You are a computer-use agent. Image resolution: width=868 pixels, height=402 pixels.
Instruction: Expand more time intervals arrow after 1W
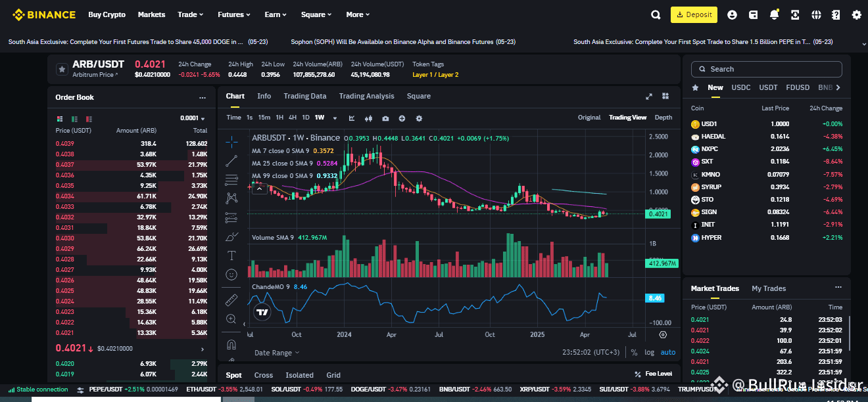click(335, 118)
